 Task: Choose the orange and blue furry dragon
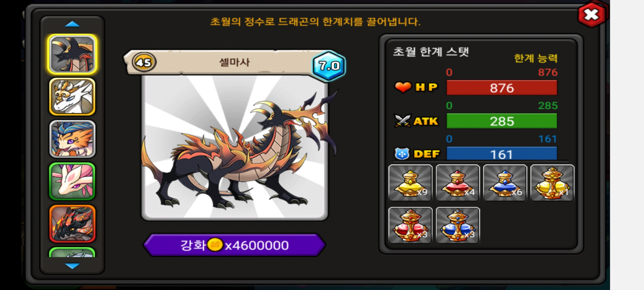[72, 139]
